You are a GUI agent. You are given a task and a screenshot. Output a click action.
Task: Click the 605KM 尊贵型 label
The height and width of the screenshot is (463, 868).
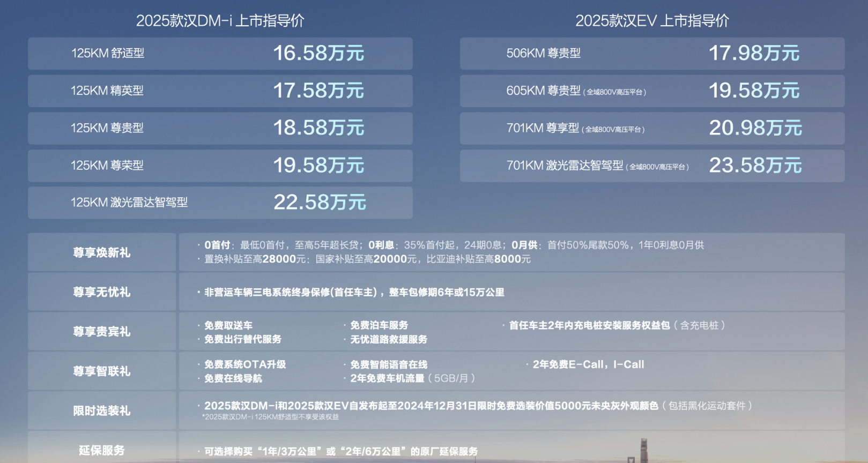[x=543, y=91]
